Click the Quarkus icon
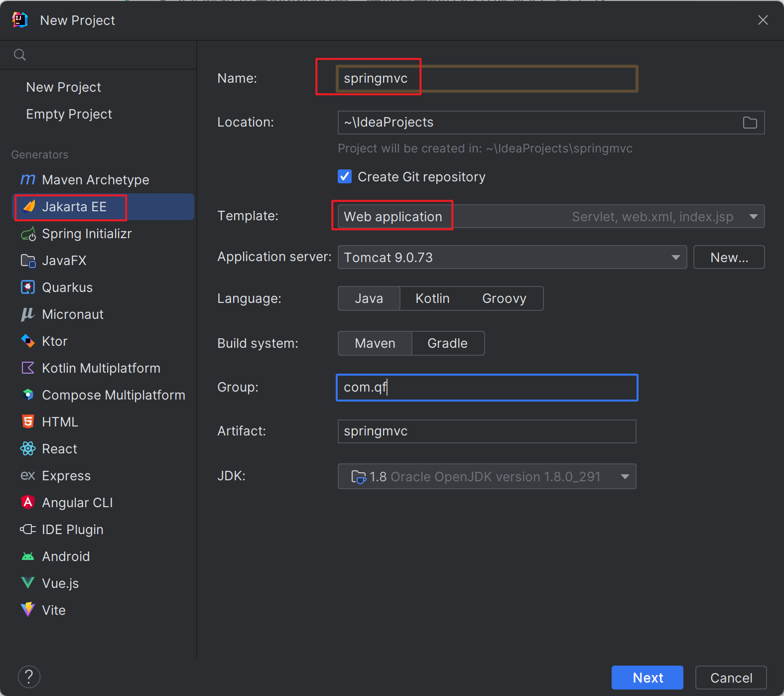 tap(28, 287)
